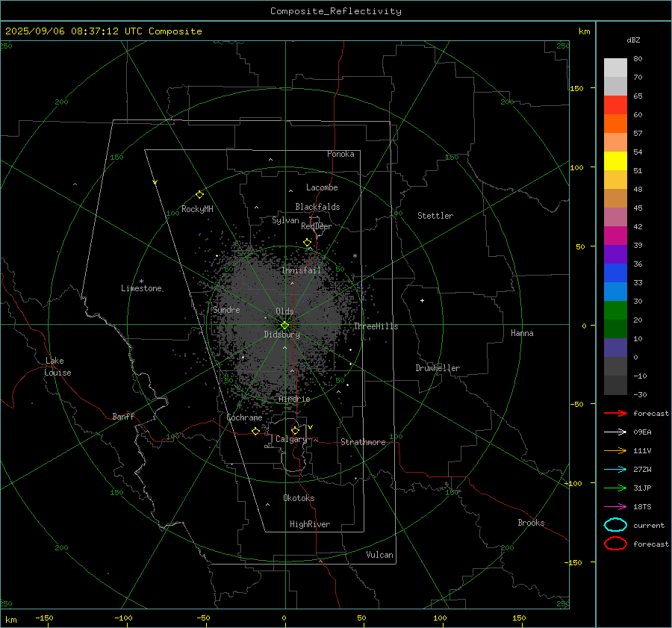This screenshot has height=628, width=672.
Task: Click the ThreeHills town label
Action: coord(376,326)
